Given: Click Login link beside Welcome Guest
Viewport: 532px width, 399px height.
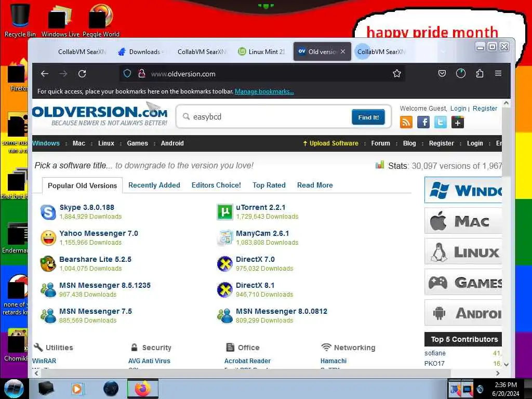Looking at the screenshot, I should [x=458, y=108].
